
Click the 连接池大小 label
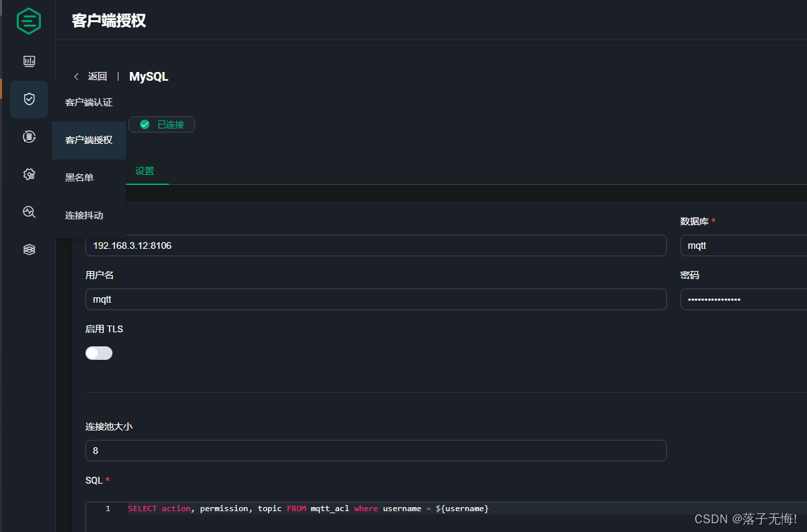(x=109, y=426)
